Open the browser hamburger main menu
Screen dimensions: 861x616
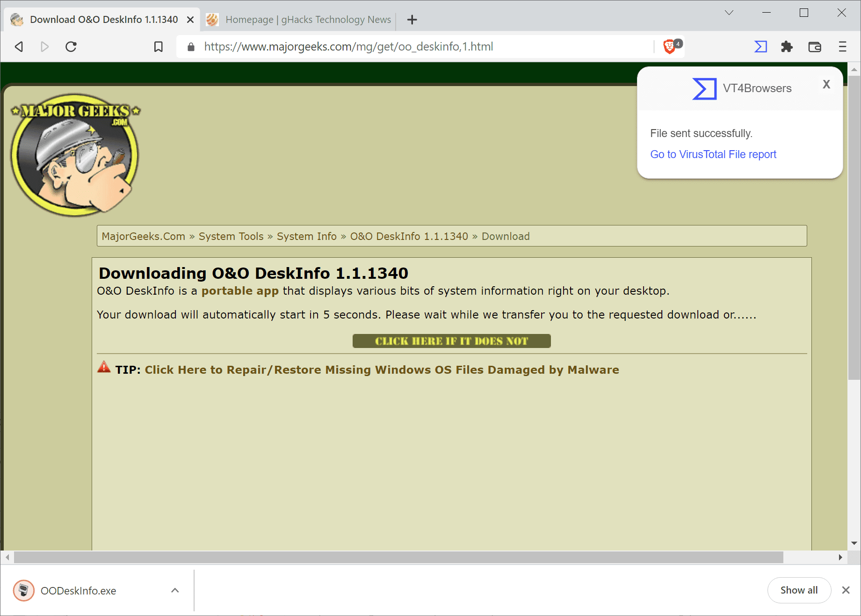tap(842, 47)
